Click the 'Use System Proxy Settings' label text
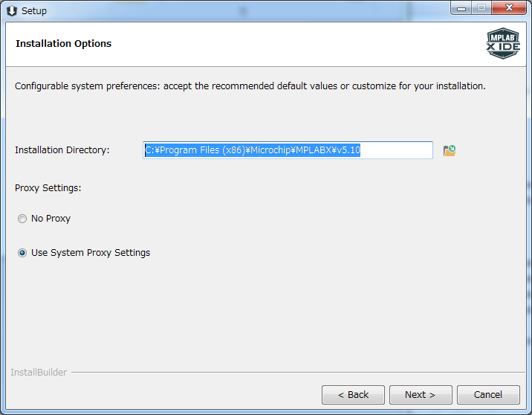The height and width of the screenshot is (415, 532). [91, 253]
